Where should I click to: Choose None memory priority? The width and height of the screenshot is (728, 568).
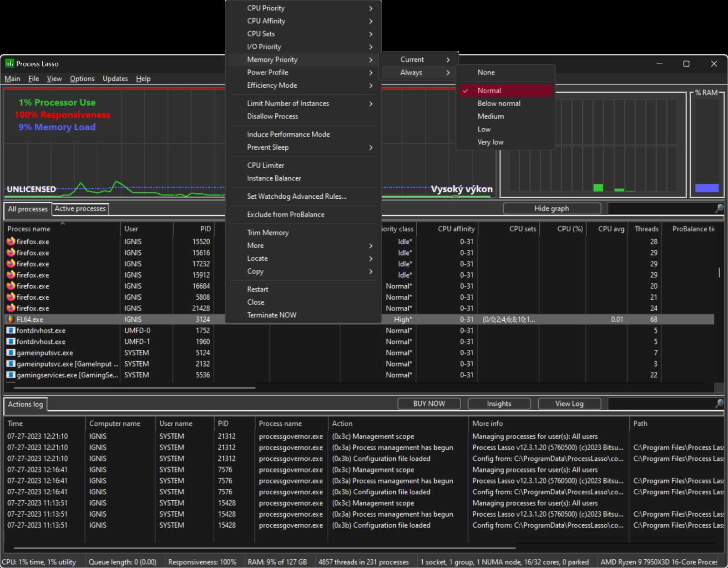[x=506, y=72]
